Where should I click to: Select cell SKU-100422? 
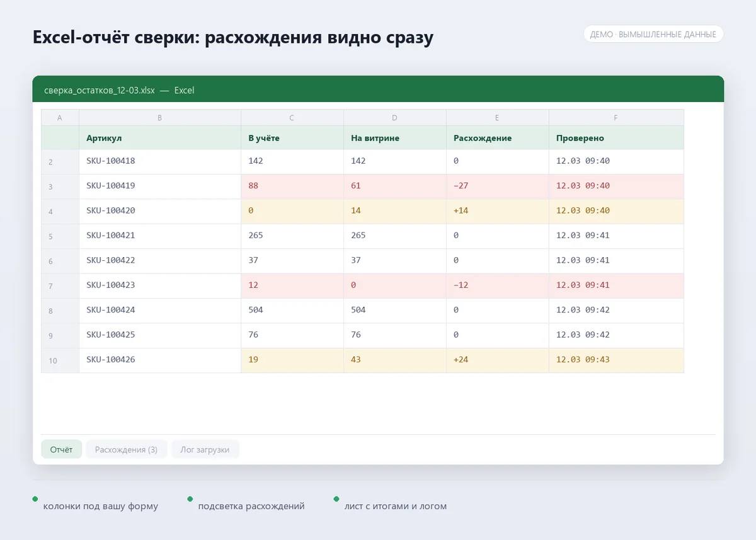tap(160, 261)
